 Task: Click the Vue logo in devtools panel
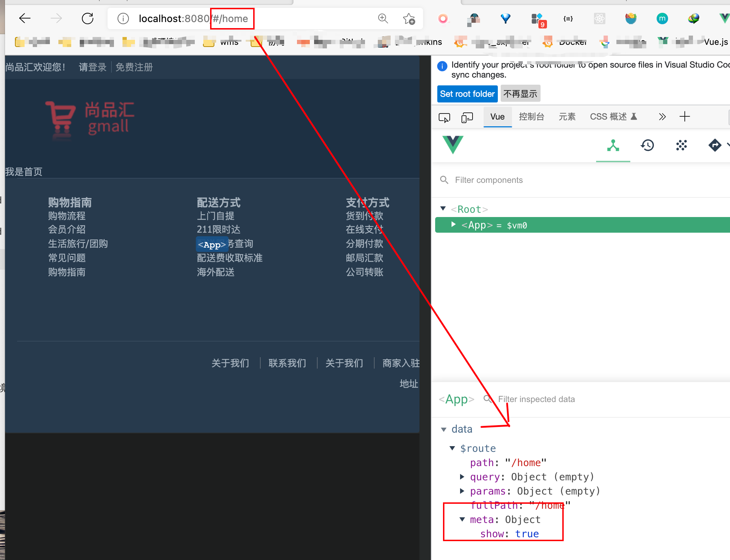453,144
